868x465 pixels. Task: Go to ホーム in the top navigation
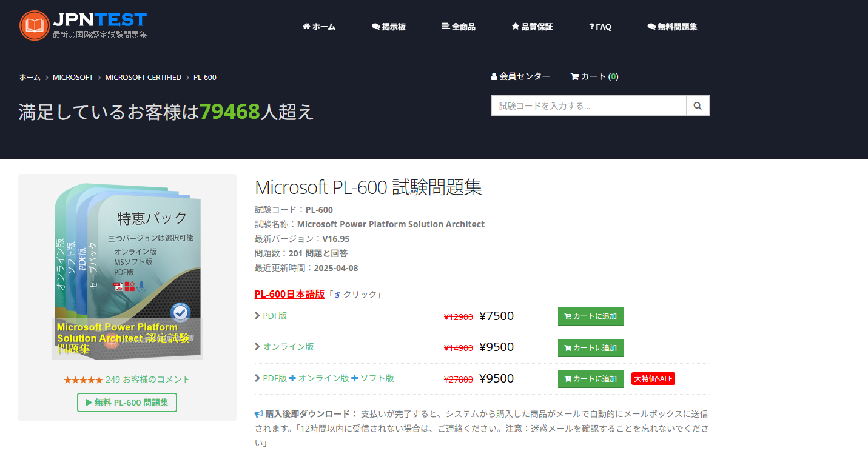[x=319, y=27]
